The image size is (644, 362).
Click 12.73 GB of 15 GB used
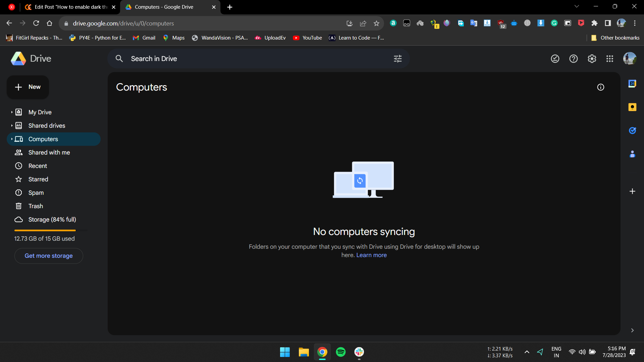click(x=44, y=239)
